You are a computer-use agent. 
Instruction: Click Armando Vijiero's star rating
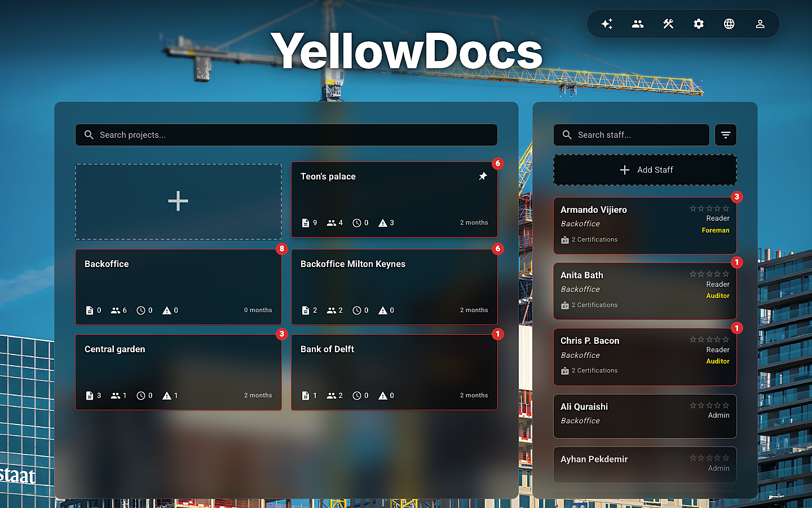[x=709, y=208]
